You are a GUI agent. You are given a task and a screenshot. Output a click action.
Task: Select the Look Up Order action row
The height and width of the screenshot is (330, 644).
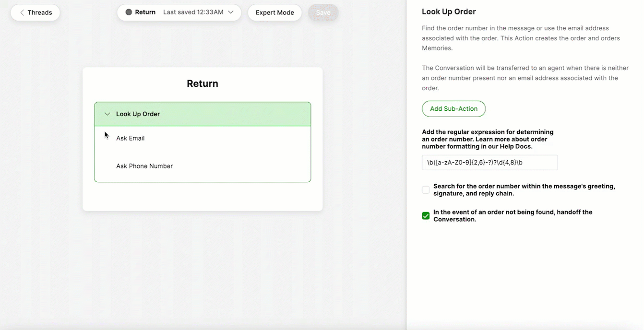[203, 114]
